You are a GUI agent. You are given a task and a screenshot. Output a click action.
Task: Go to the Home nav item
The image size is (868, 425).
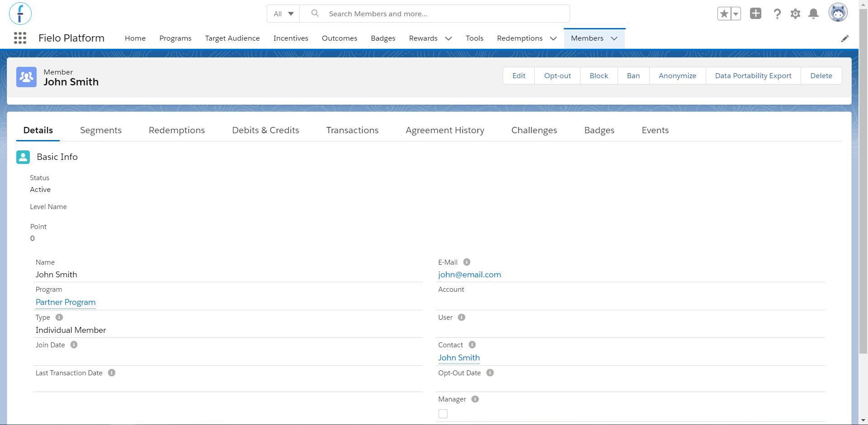coord(135,38)
